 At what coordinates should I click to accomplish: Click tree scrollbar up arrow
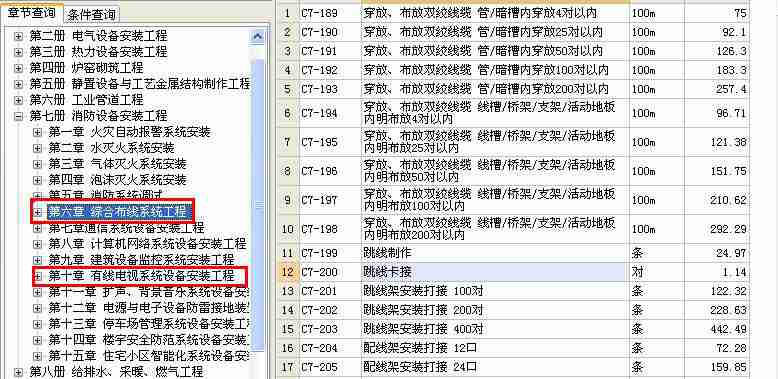pyautogui.click(x=258, y=36)
